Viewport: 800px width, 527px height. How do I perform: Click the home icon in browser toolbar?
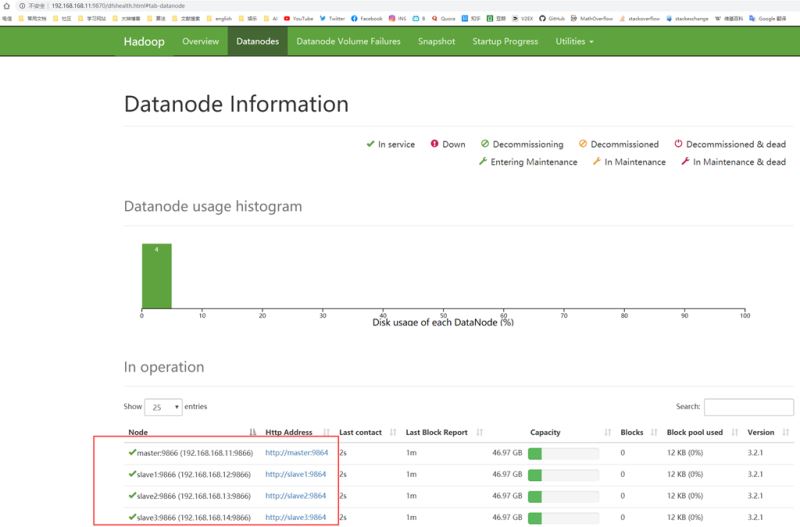coord(7,6)
